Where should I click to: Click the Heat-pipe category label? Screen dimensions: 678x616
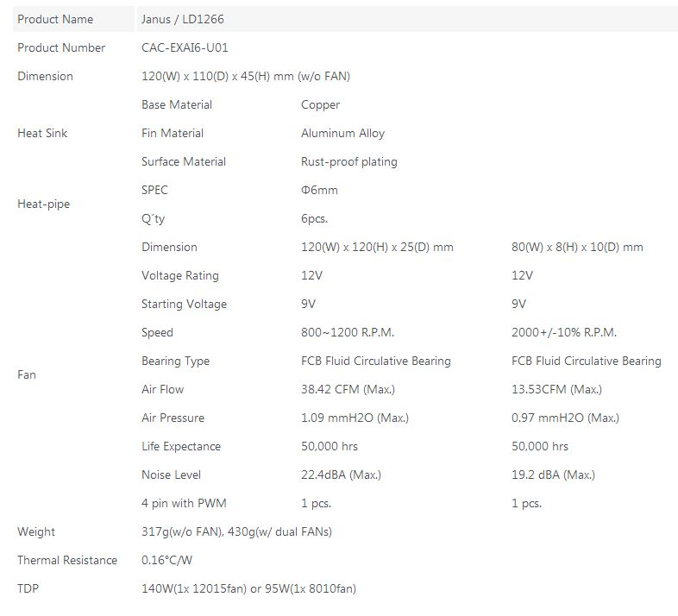click(x=43, y=204)
